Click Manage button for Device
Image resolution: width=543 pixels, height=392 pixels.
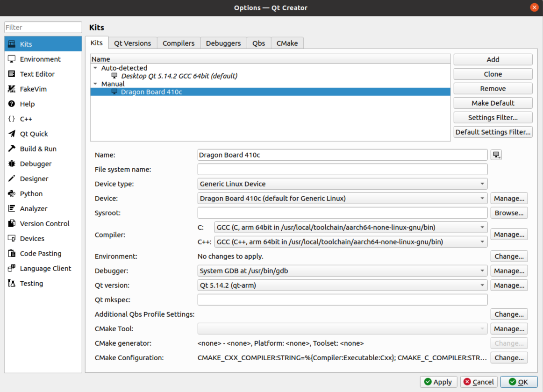509,199
